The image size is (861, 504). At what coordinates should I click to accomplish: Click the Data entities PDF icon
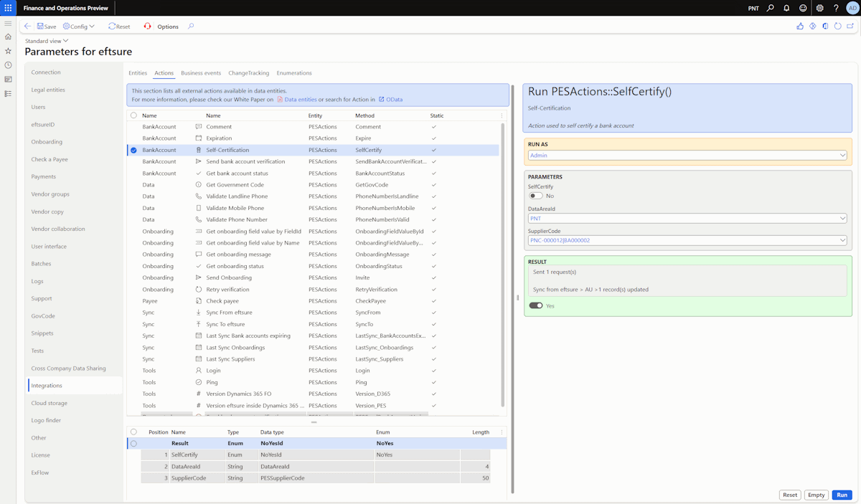coord(280,100)
